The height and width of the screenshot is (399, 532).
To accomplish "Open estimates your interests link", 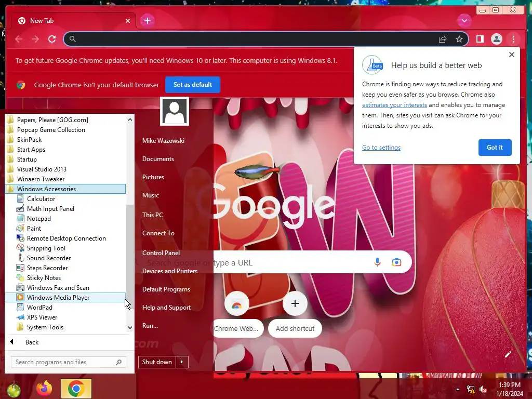I will click(394, 105).
